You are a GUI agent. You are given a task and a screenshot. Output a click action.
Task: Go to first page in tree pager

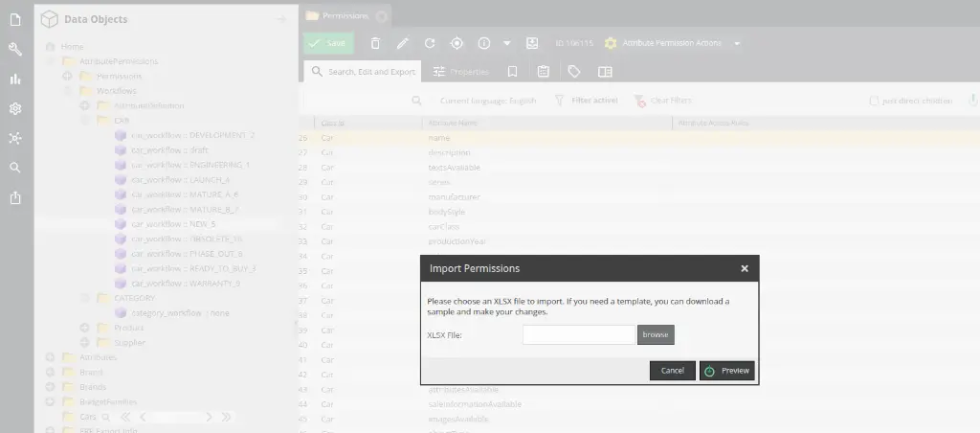coord(125,417)
